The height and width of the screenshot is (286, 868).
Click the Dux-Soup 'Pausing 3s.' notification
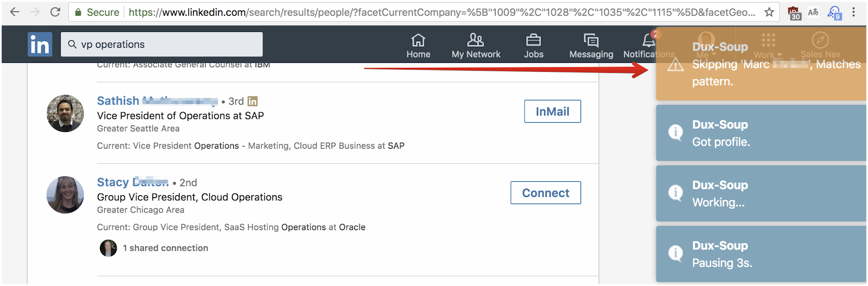[x=761, y=254]
